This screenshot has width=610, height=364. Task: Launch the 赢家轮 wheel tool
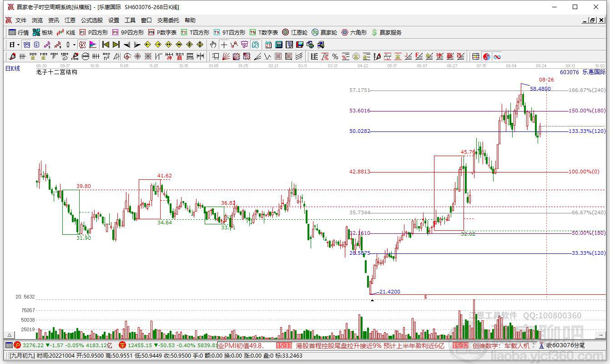324,32
